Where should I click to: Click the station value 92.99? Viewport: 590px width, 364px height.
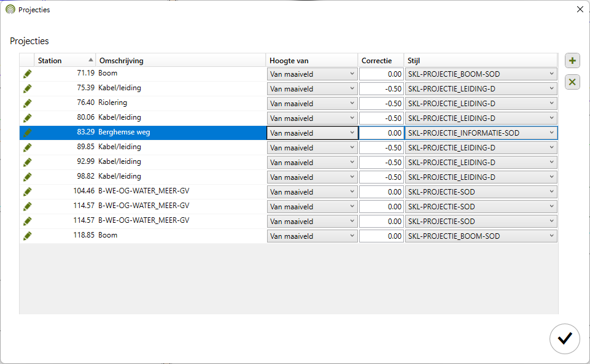[85, 161]
